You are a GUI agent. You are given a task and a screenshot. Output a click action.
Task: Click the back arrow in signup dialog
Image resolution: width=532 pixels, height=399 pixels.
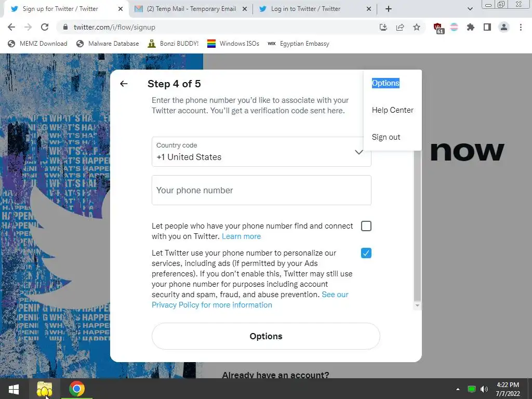point(124,84)
